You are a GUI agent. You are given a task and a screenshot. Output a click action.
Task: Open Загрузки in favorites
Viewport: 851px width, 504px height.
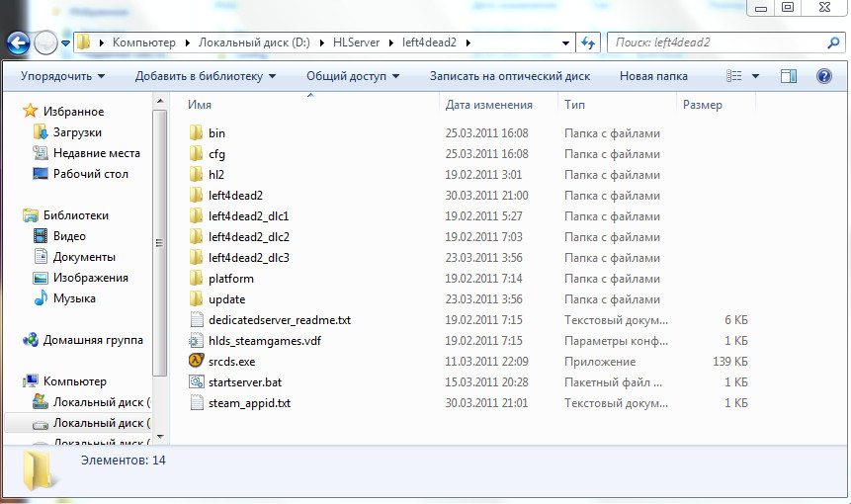point(77,132)
